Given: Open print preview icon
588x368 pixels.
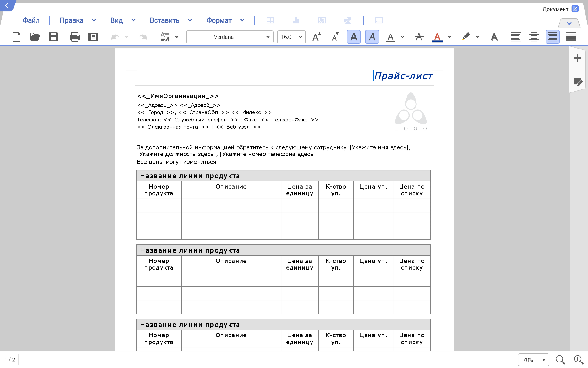Looking at the screenshot, I should [93, 37].
